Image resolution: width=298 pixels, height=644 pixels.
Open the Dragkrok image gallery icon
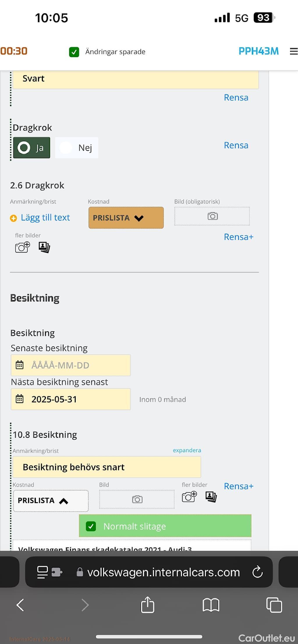click(x=44, y=247)
